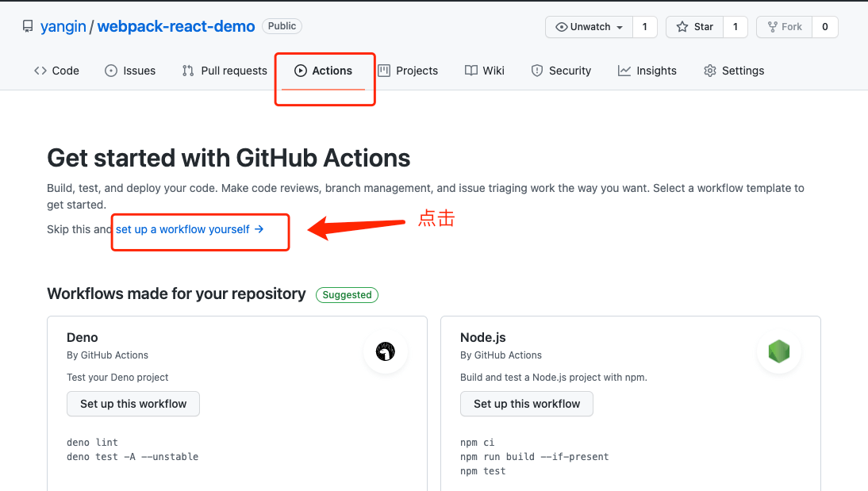Click the Fork icon
This screenshot has height=491, width=868.
(773, 27)
